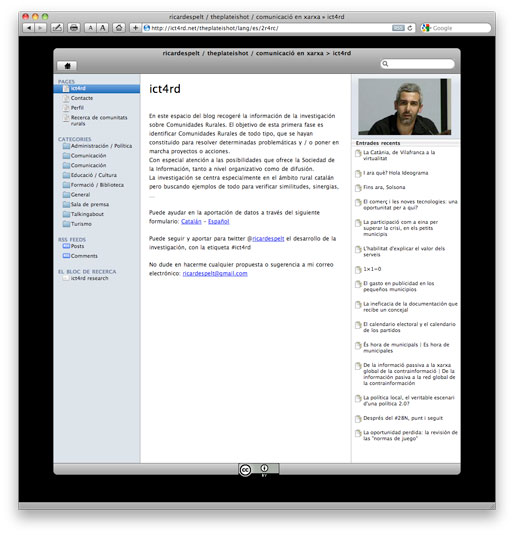Click the browser forward arrow button
This screenshot has width=514, height=535.
(41, 28)
